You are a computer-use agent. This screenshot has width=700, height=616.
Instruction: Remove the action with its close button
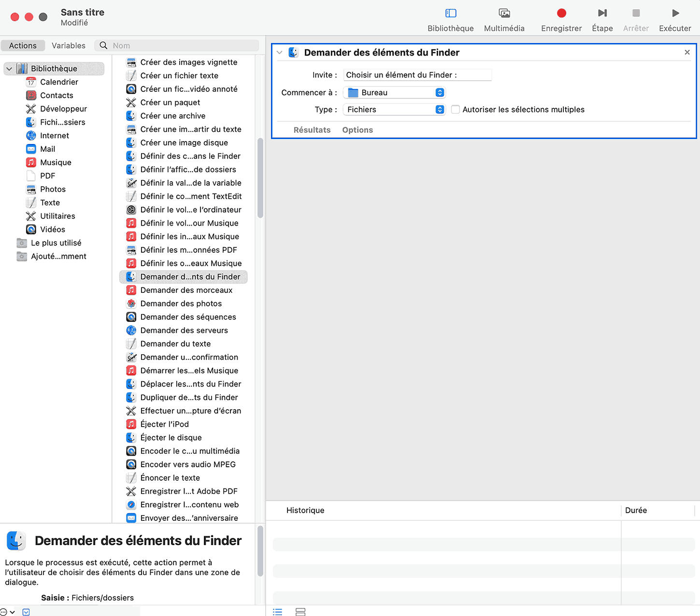[687, 52]
